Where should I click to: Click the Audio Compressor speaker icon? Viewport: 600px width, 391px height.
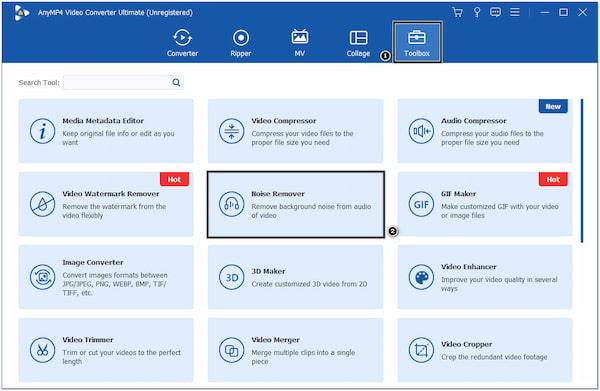click(x=421, y=131)
